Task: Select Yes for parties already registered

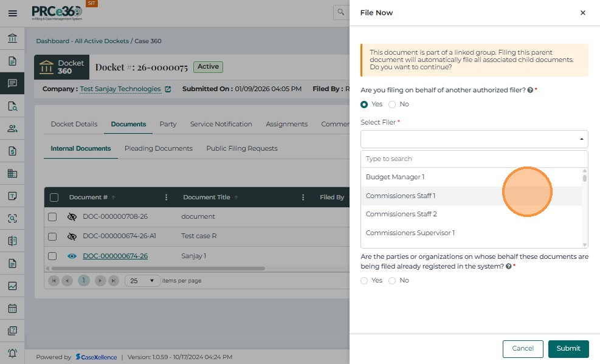Action: point(365,281)
